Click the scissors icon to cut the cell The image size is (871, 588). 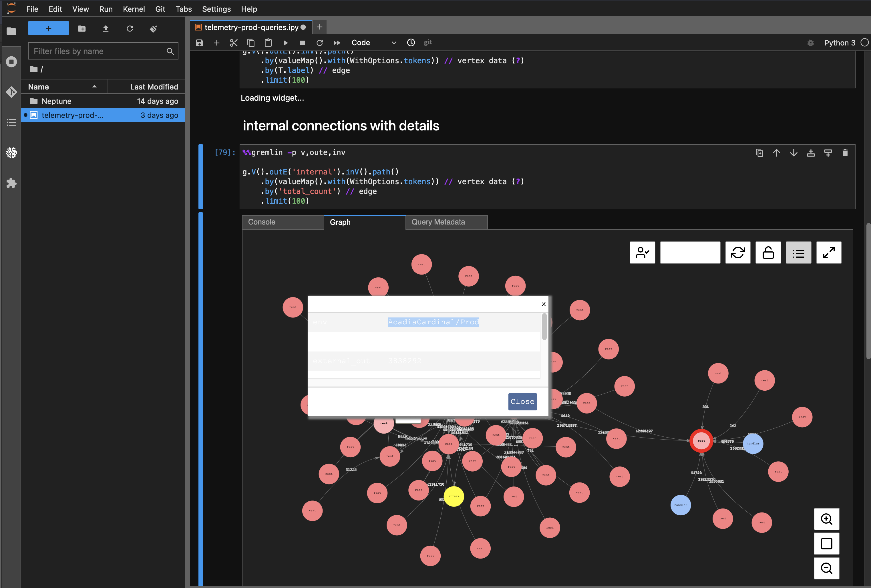pos(234,43)
